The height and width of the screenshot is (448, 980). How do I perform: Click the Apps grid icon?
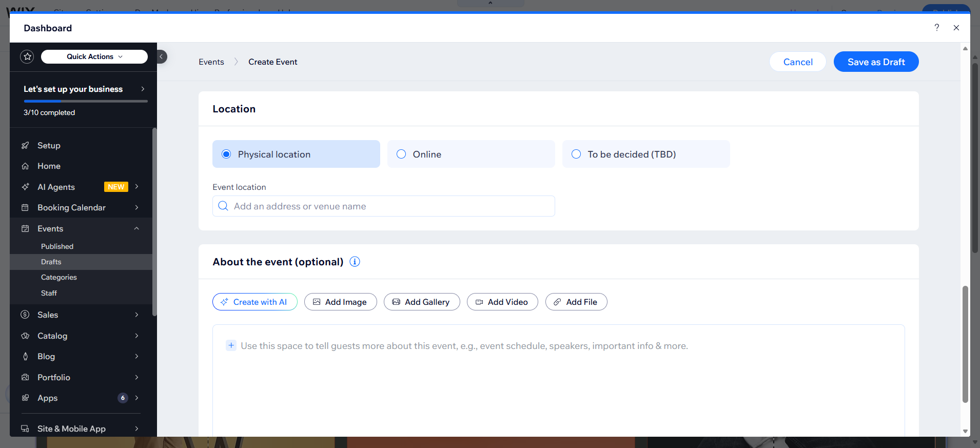point(25,398)
